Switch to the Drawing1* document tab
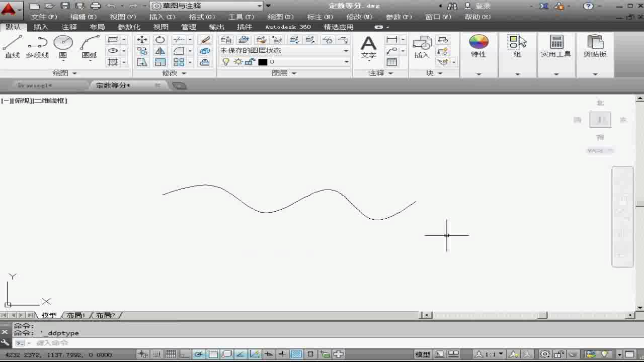644x362 pixels. click(x=35, y=85)
